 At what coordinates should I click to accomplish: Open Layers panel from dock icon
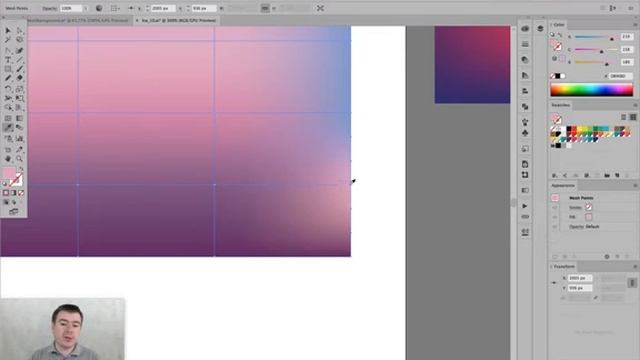click(540, 29)
